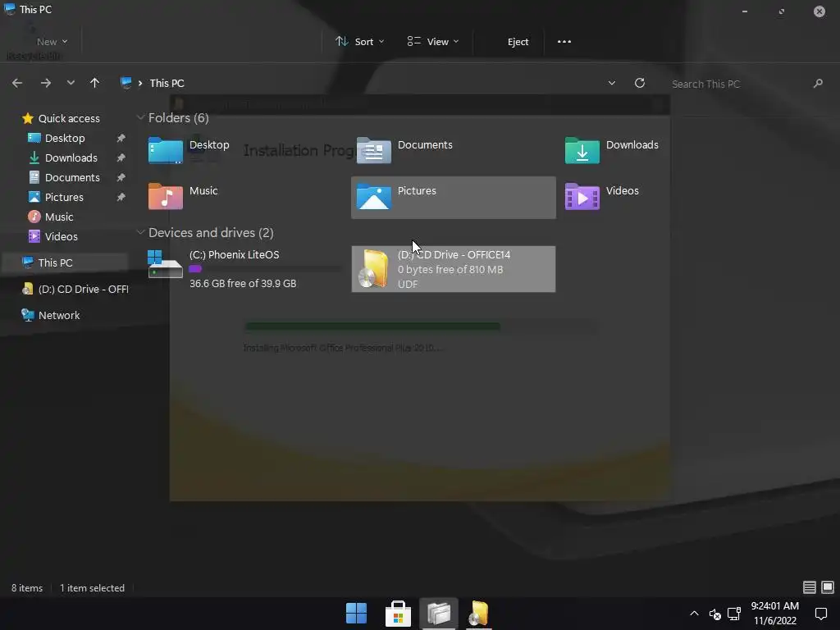Click the pin icon next to sidebar Downloads
This screenshot has height=630, width=840.
coord(121,158)
